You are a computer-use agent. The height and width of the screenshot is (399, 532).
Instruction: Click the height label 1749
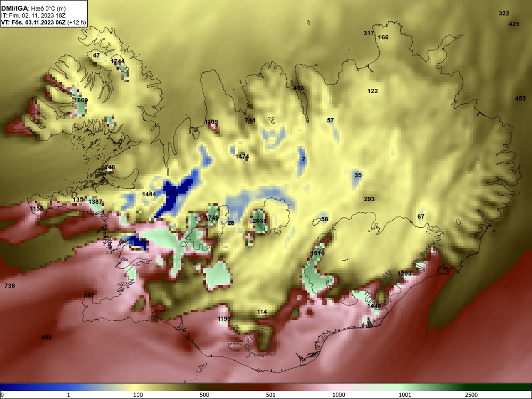[x=212, y=218]
